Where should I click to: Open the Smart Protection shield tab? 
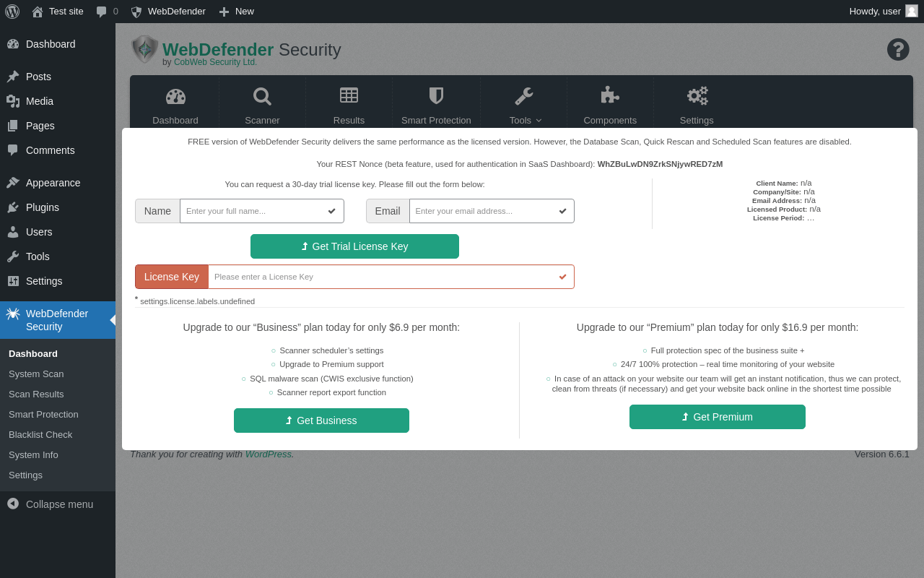click(x=436, y=106)
